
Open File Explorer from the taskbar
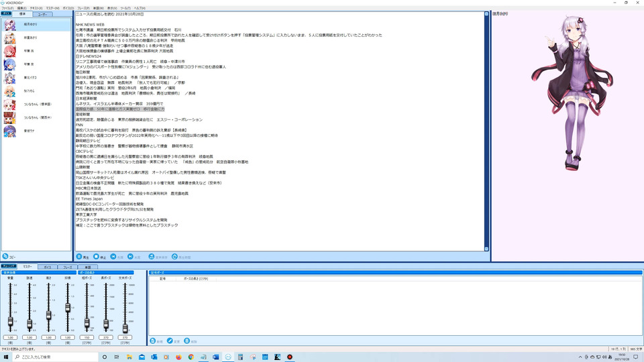[129, 357]
